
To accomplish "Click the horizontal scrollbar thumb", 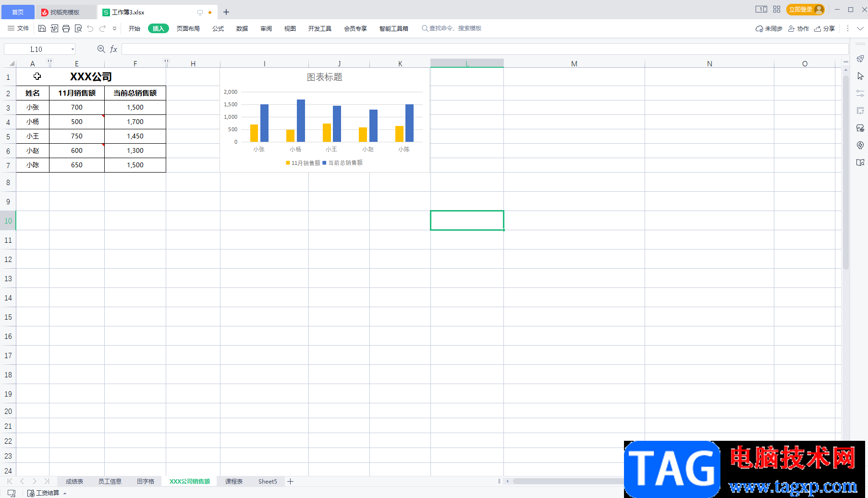I will point(568,481).
